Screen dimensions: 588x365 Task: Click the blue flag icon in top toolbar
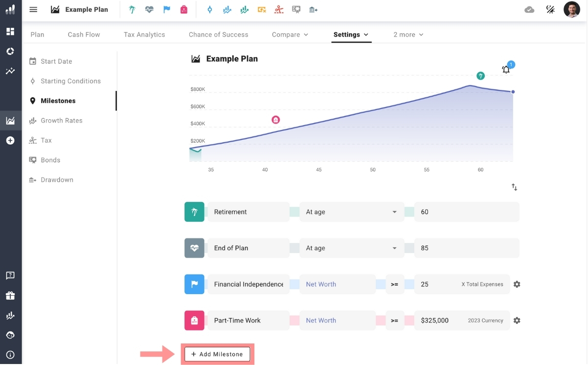(167, 10)
